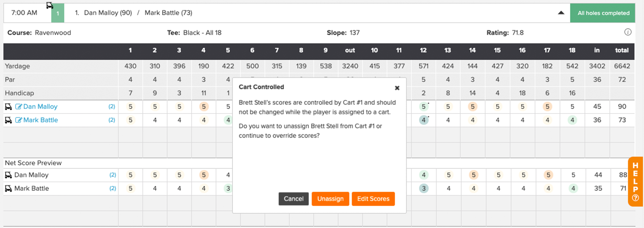This screenshot has width=644, height=228.
Task: Click Dan Malloy's handicap strokes (2) link
Action: [112, 107]
